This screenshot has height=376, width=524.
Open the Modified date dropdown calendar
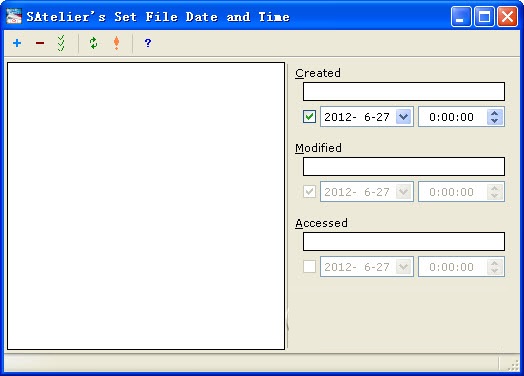click(x=403, y=192)
